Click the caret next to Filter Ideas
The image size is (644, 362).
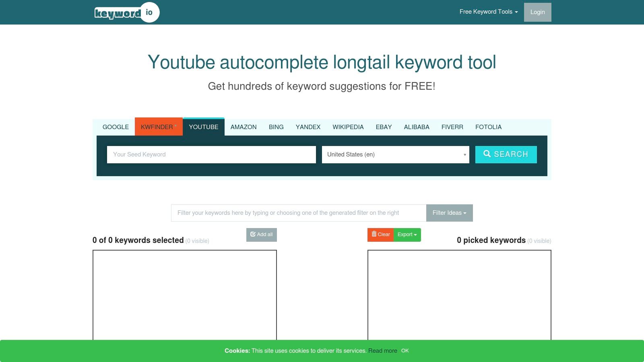464,213
